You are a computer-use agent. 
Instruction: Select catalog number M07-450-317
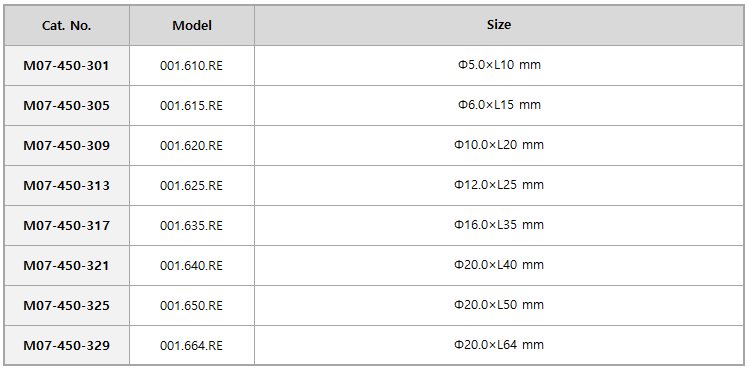click(x=67, y=226)
